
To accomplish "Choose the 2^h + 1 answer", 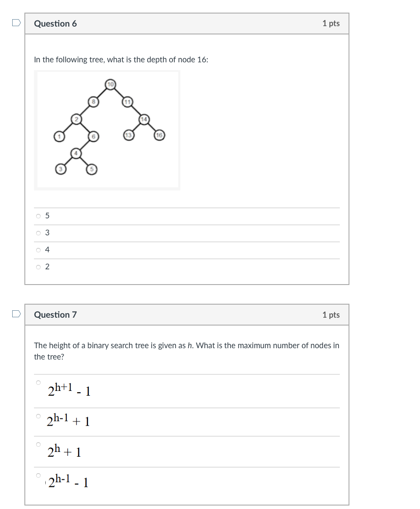I will point(38,444).
